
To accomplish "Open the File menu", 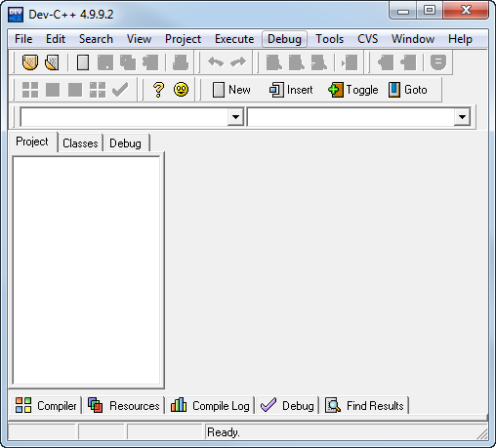I will pos(23,39).
